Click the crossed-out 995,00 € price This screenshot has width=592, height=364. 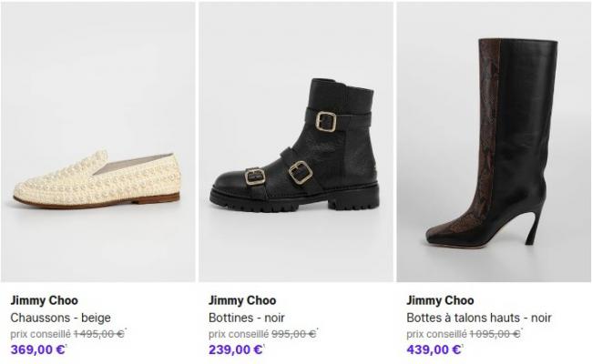click(x=292, y=334)
